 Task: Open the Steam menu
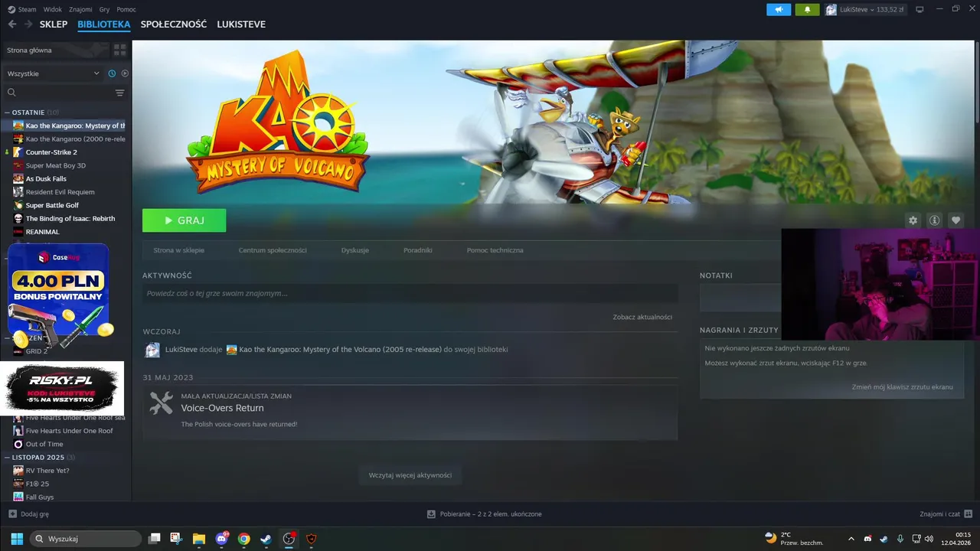22,9
